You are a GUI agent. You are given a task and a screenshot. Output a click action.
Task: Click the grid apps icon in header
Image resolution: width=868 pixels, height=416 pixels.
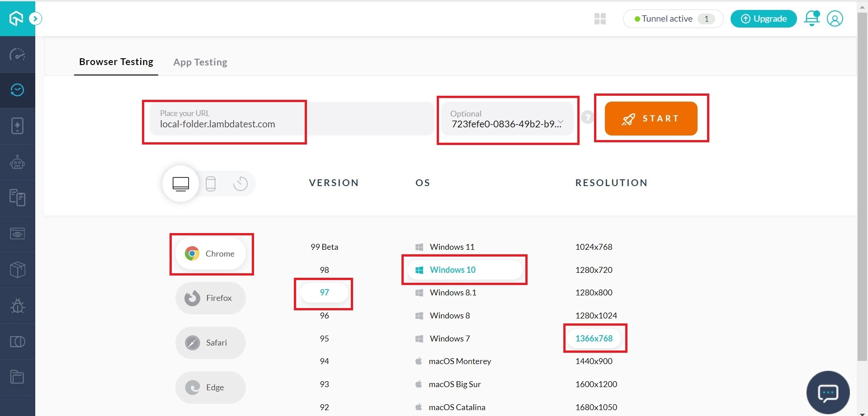[x=600, y=19]
